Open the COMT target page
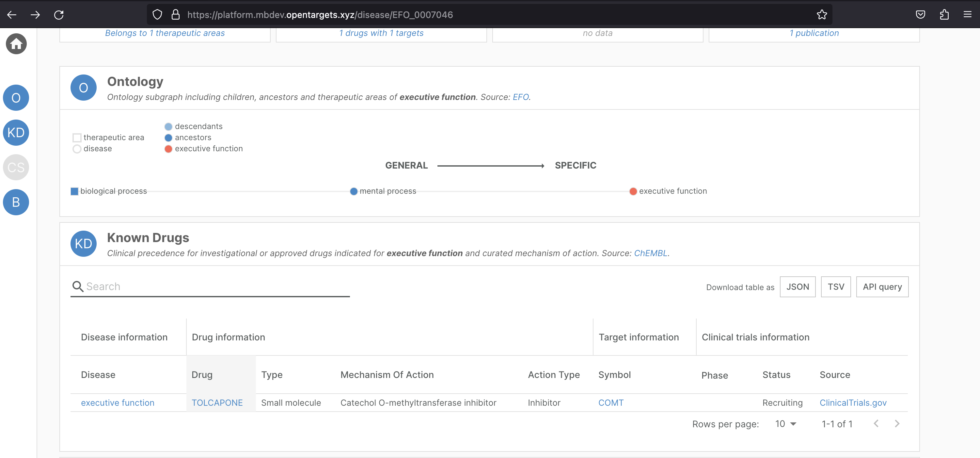 point(611,402)
